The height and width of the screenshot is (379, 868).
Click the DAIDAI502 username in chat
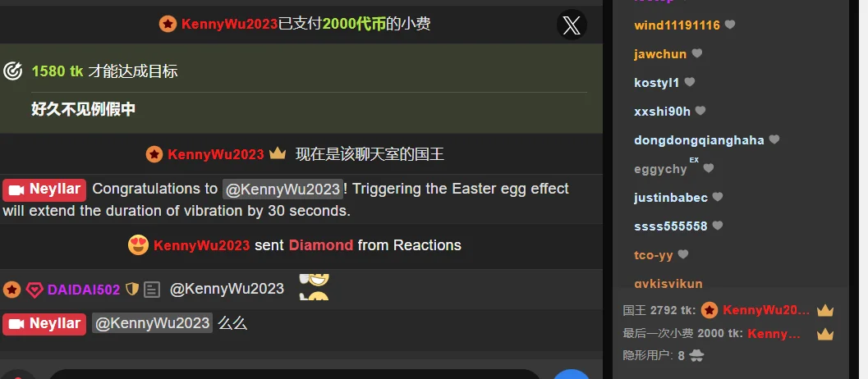point(84,290)
